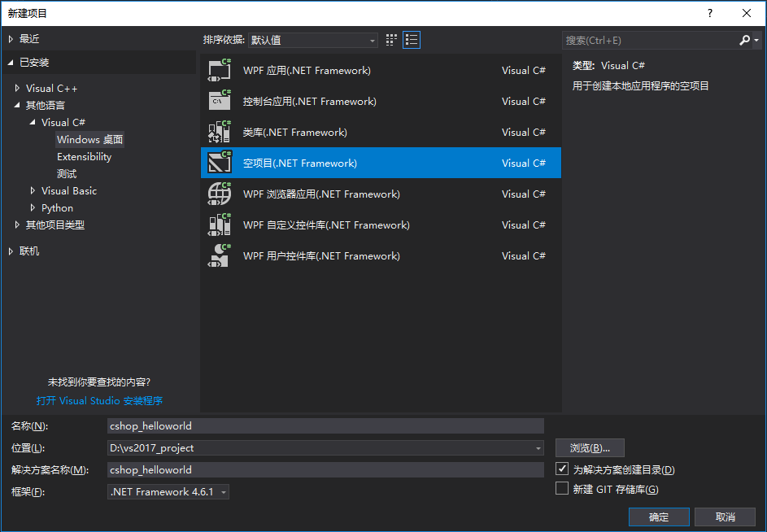This screenshot has height=532, width=767.
Task: Close the 新建项目 dialog
Action: coord(747,13)
